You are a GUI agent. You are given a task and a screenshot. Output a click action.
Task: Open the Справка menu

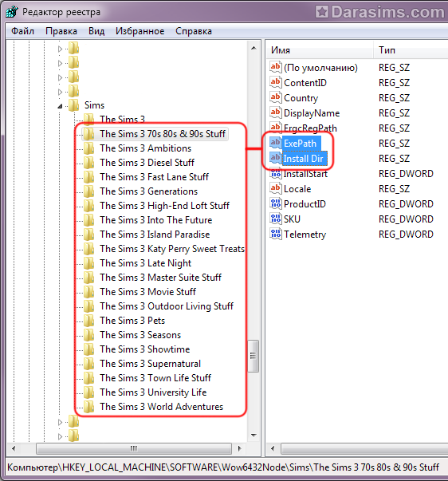[x=194, y=31]
